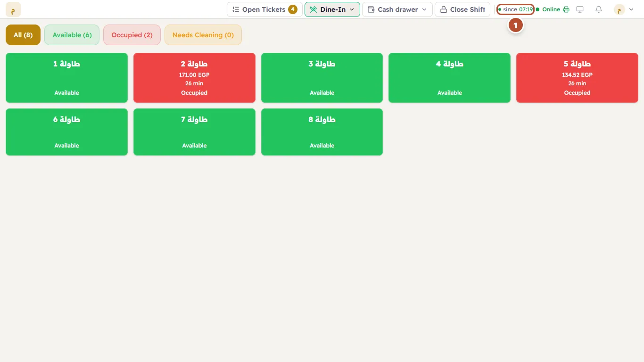Open the user profile avatar menu
The width and height of the screenshot is (644, 362).
point(623,9)
